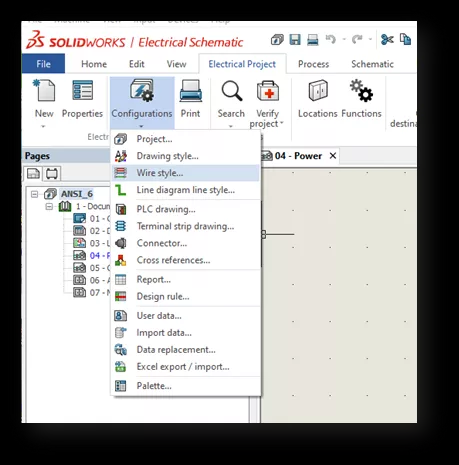
Task: Select page 03 in Pages tree
Action: point(92,243)
